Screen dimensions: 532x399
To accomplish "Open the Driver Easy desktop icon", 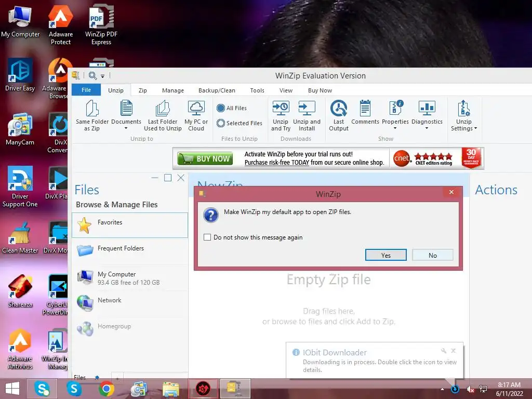I will click(20, 75).
